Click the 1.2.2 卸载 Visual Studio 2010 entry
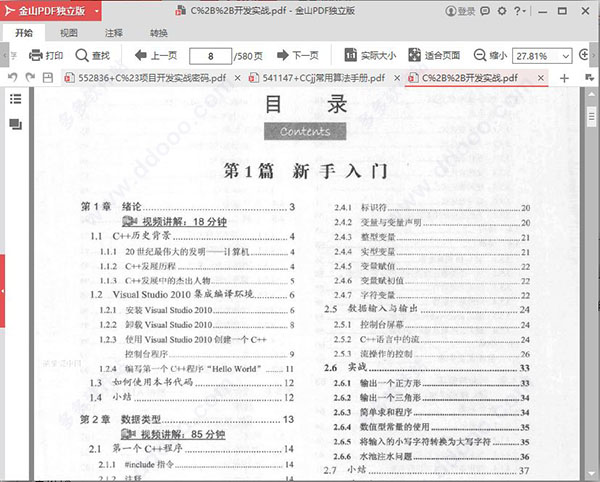 coord(197,324)
